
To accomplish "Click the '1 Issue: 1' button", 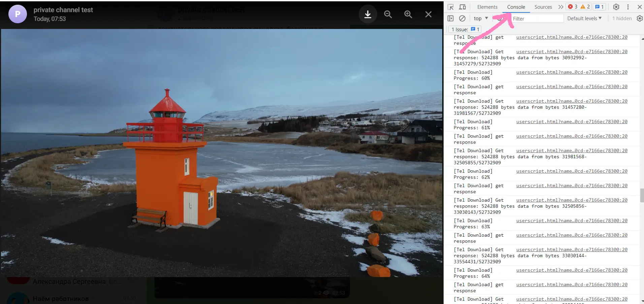I will click(x=464, y=29).
